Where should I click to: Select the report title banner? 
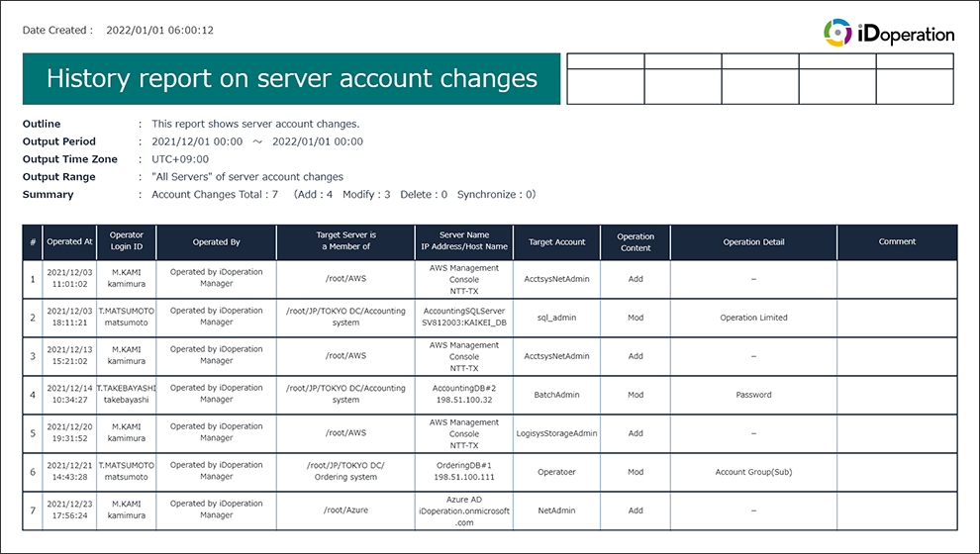click(x=292, y=79)
